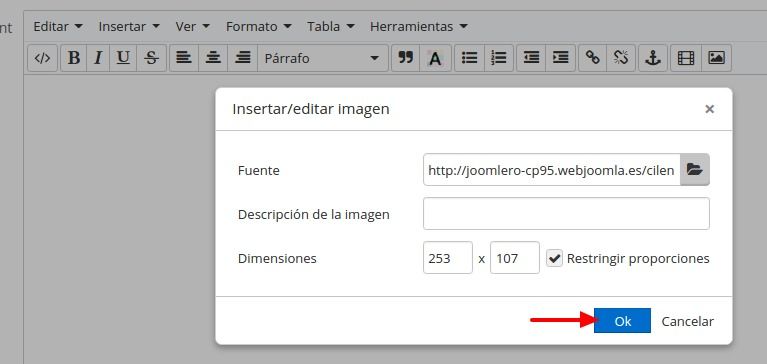Center align text
Image resolution: width=767 pixels, height=364 pixels.
point(213,58)
